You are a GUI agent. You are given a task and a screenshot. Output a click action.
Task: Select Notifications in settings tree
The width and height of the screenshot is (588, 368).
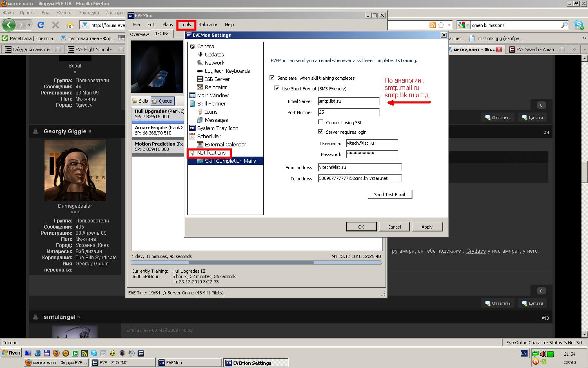(211, 153)
